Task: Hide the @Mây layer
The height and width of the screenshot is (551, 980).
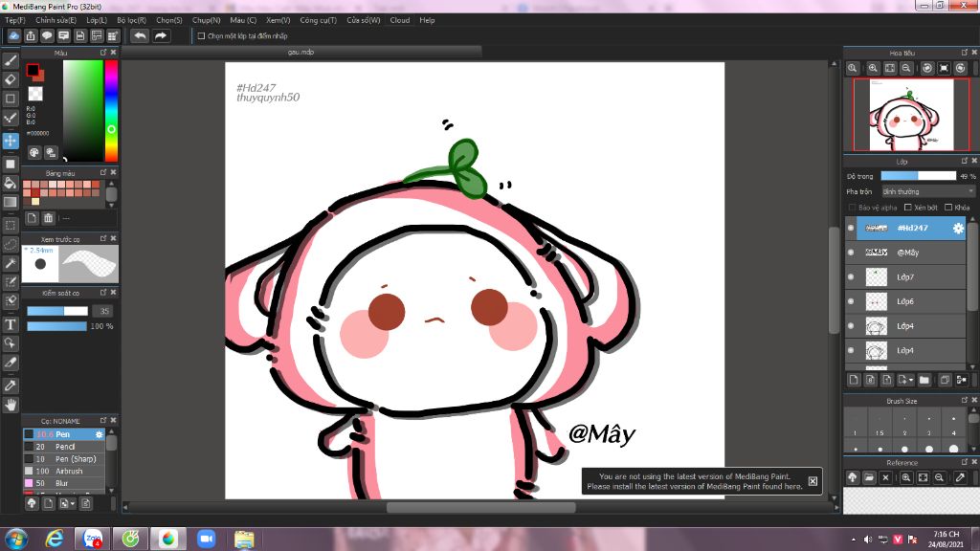Action: point(851,253)
